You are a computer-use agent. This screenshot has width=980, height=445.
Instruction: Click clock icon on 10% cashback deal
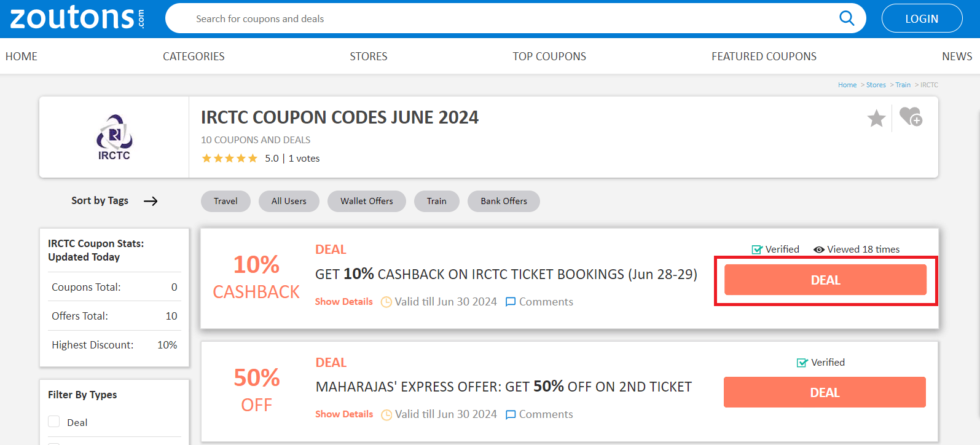pos(386,302)
